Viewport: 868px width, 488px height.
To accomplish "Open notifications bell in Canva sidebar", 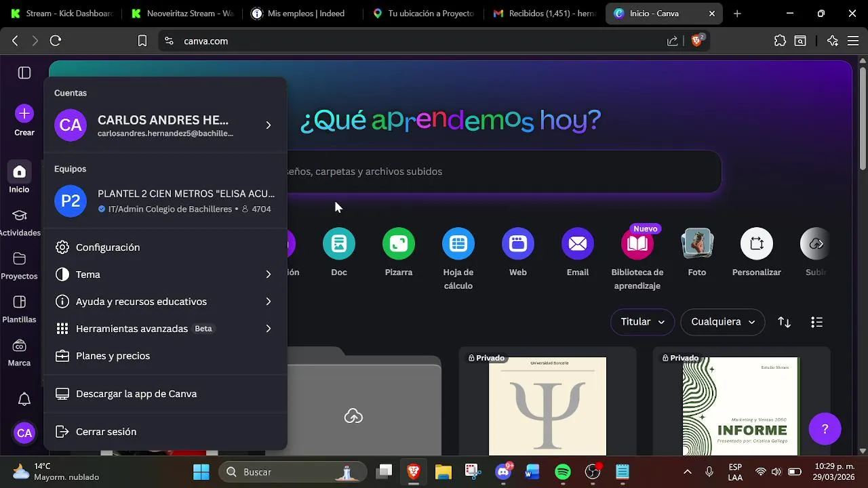I will (x=24, y=399).
